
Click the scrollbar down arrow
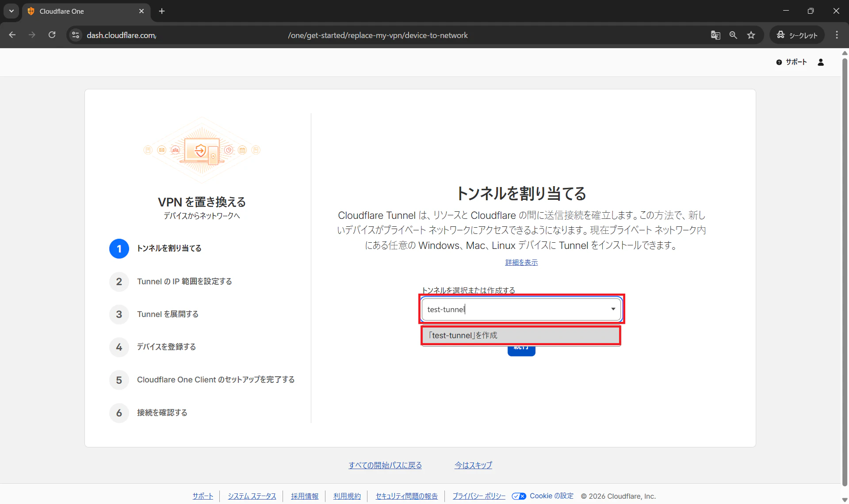click(845, 500)
